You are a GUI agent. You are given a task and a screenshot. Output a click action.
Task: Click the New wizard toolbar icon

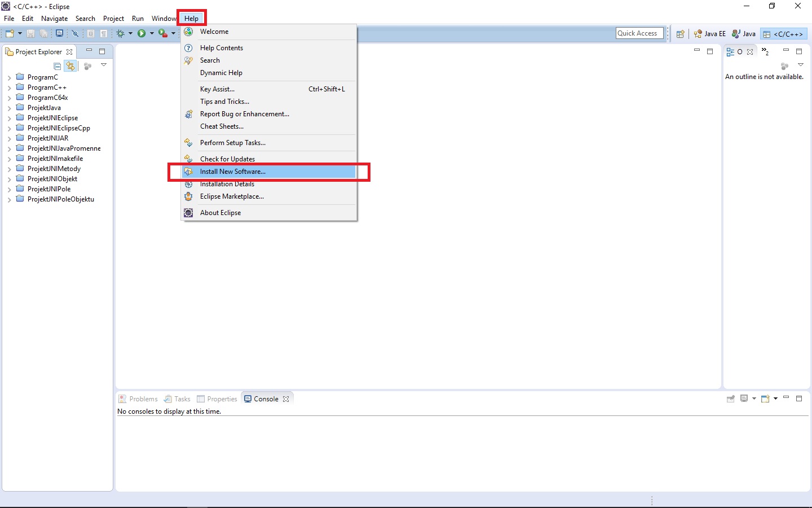pos(10,34)
